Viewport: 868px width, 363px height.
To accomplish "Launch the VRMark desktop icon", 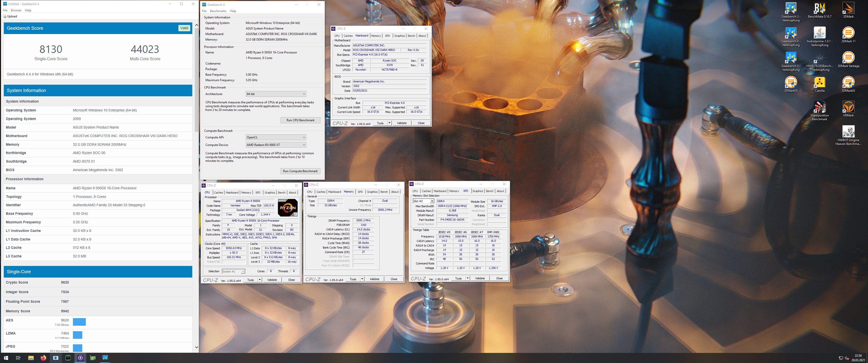I will point(848,109).
